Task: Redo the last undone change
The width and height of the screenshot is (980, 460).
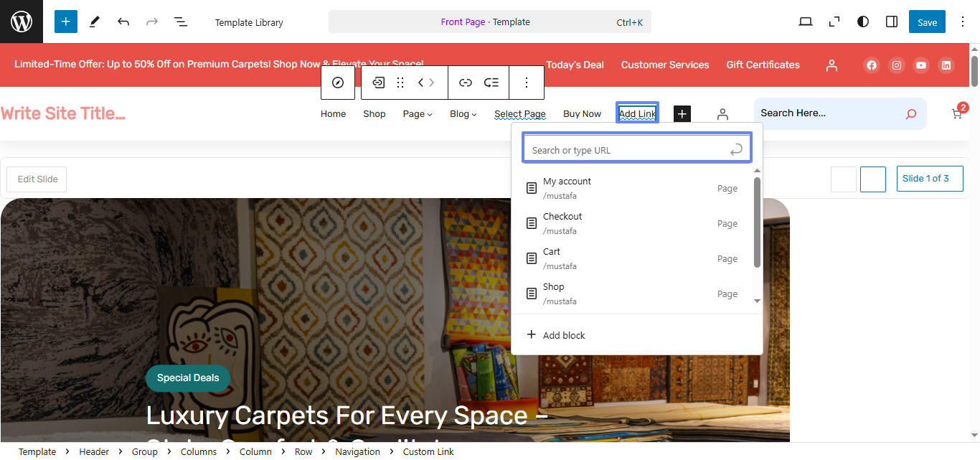Action: click(152, 22)
